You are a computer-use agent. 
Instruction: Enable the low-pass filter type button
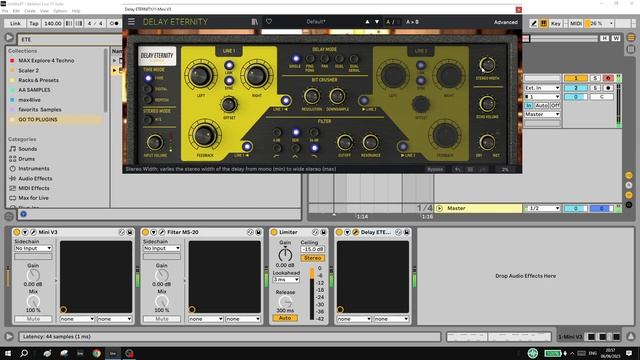314,148
